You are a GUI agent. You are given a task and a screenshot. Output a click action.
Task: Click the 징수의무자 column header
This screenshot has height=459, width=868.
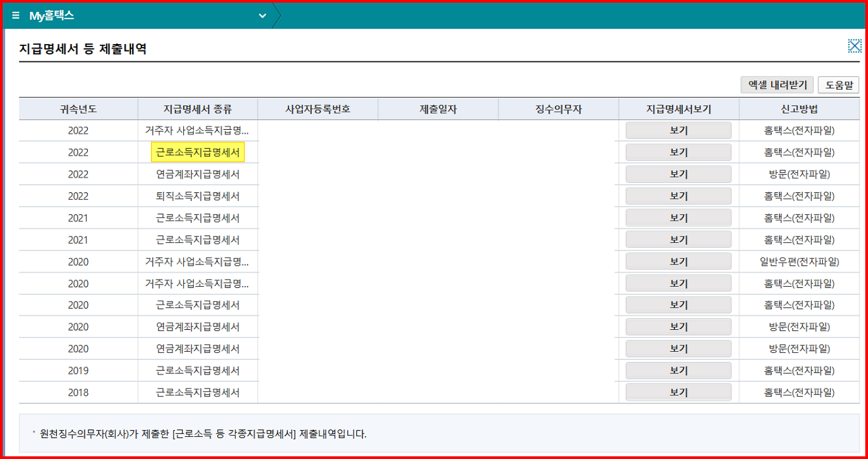(559, 109)
